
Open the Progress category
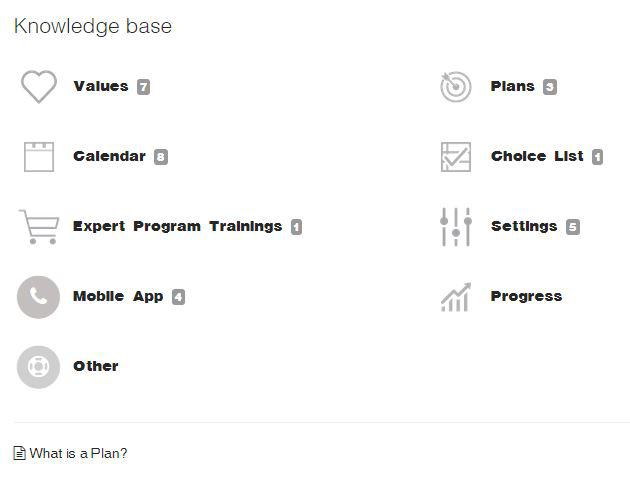[x=526, y=296]
